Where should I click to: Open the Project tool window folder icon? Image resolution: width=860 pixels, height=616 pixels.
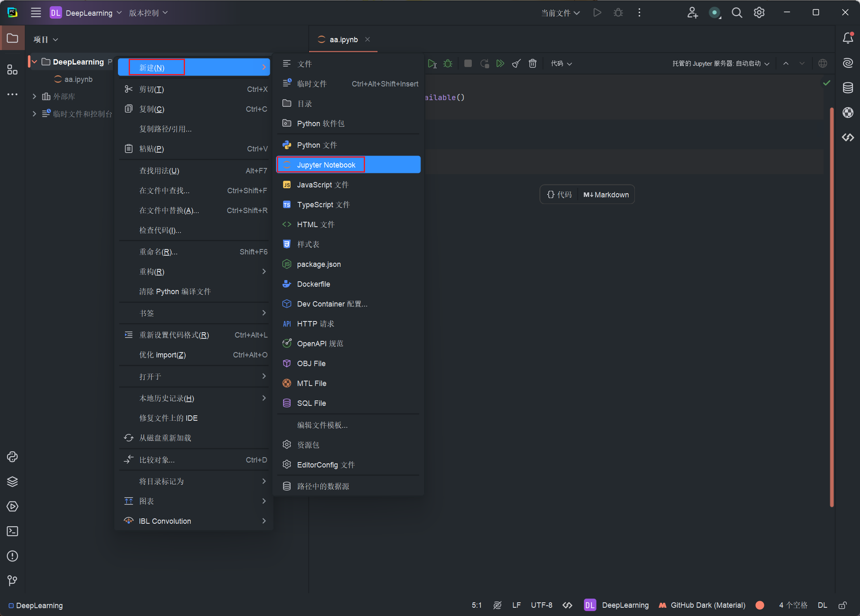pos(12,38)
